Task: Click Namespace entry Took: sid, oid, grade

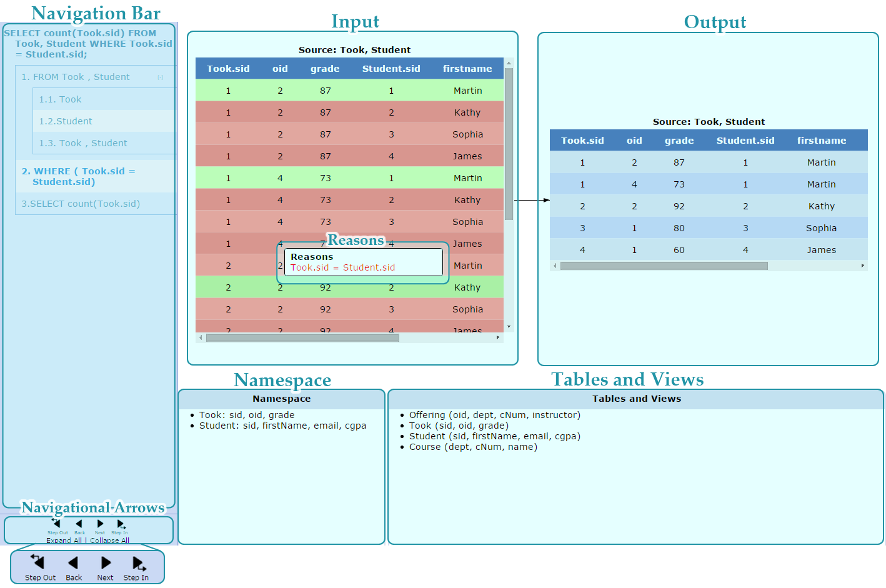Action: pos(247,415)
